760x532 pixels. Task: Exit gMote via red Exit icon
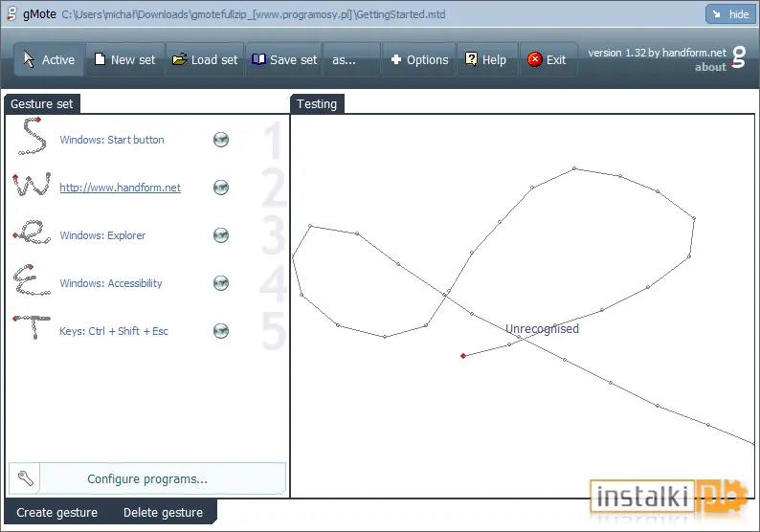point(535,59)
